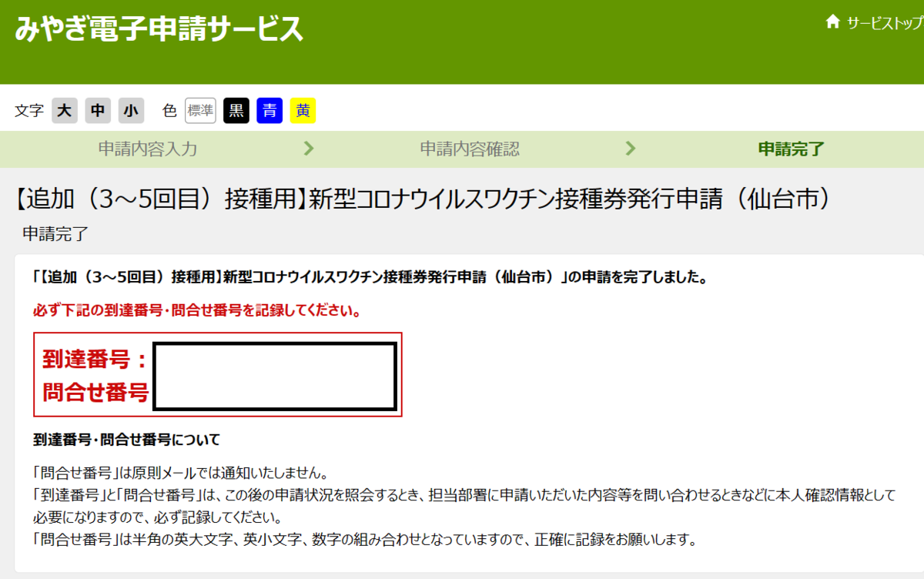Image resolution: width=924 pixels, height=579 pixels.
Task: Click the red notice 必ず下記の到達番号・問合せ番号を記録してください
Action: [x=197, y=312]
